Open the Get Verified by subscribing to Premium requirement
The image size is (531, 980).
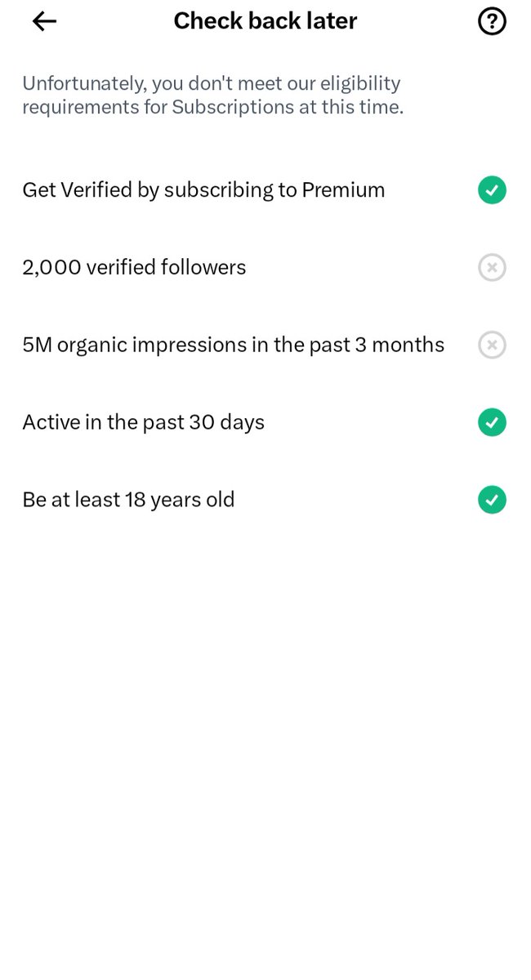pyautogui.click(x=265, y=190)
